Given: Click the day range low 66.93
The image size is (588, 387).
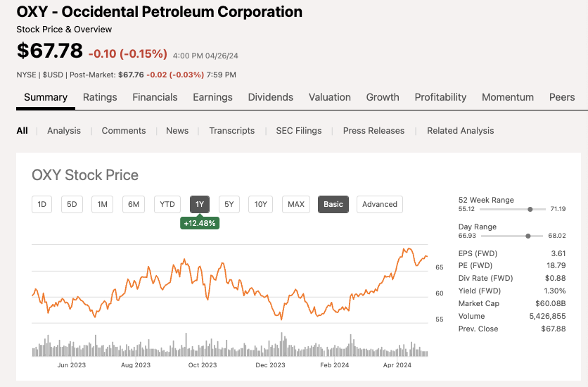Looking at the screenshot, I should (x=467, y=236).
